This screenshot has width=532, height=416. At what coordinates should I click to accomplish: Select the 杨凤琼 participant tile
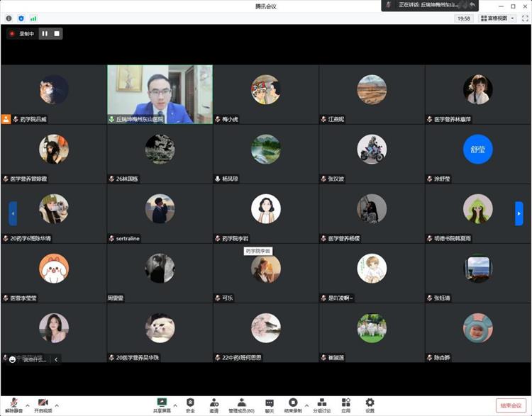pyautogui.click(x=266, y=154)
